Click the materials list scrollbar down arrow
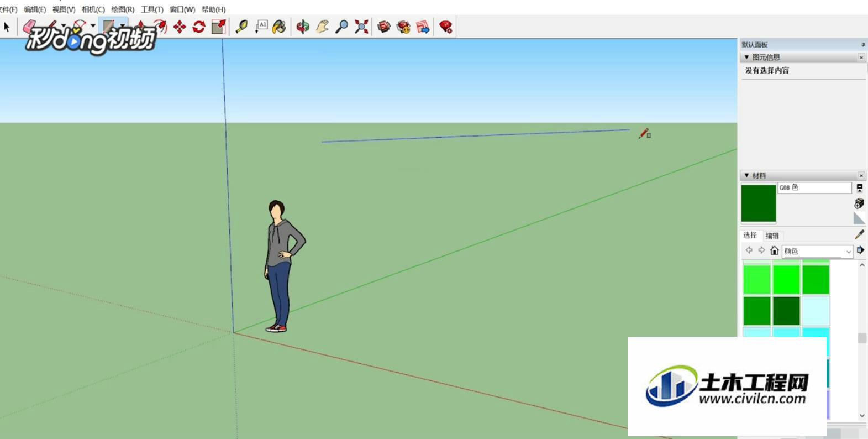This screenshot has width=868, height=439. (x=862, y=415)
